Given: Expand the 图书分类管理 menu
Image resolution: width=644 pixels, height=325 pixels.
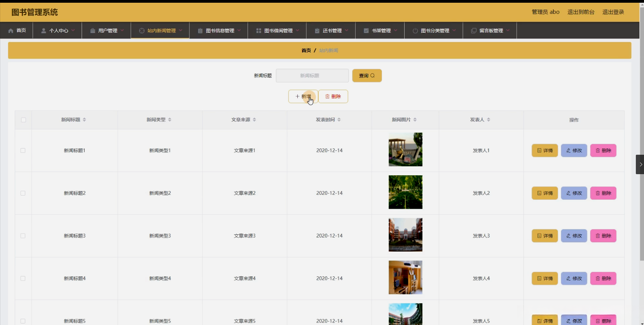Looking at the screenshot, I should [x=434, y=31].
